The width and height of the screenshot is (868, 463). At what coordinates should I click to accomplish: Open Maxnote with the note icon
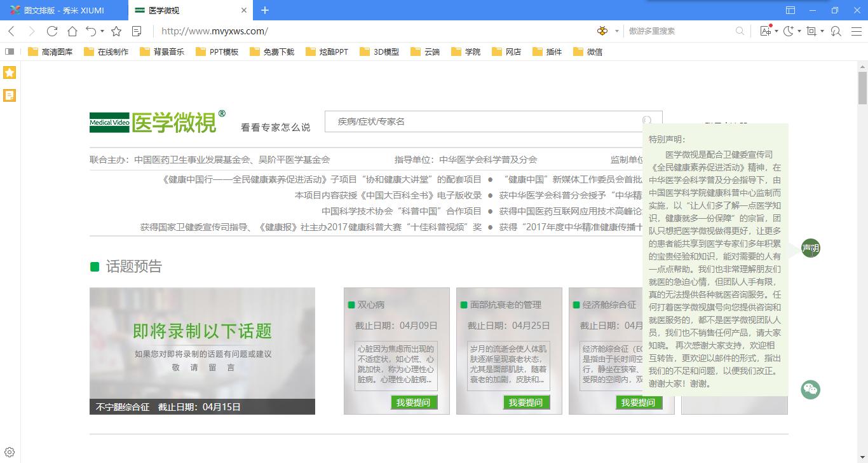(136, 31)
